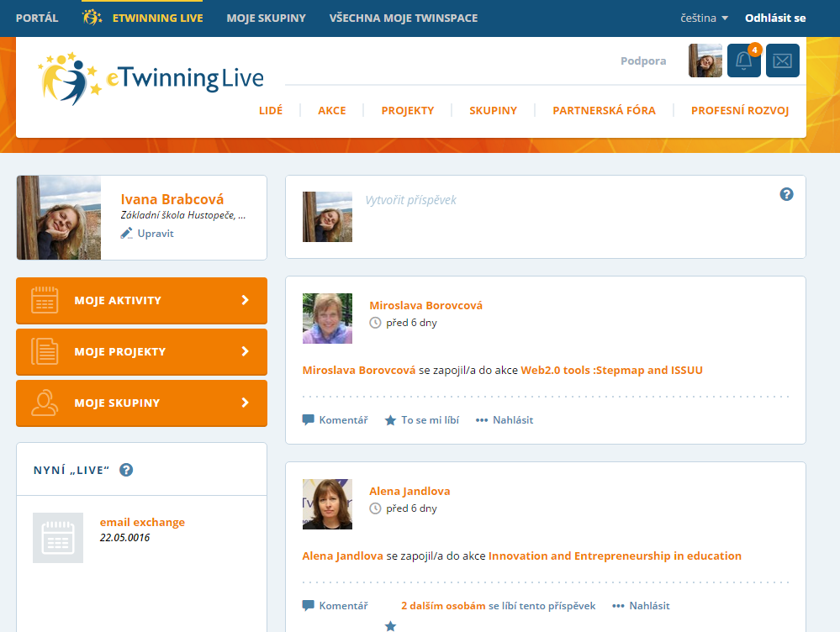Click comment bubble icon on Miroslava's post
Viewport: 840px width, 632px height.
click(x=308, y=420)
